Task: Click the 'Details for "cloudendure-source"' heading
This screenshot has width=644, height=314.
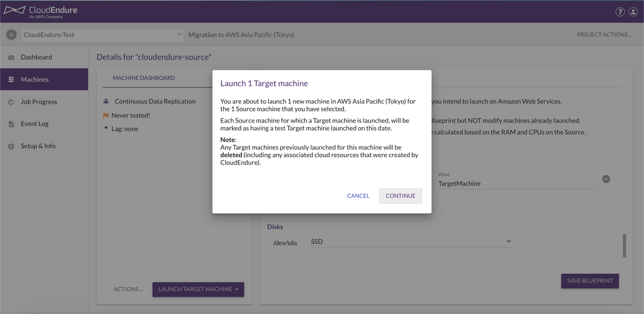Action: 154,57
